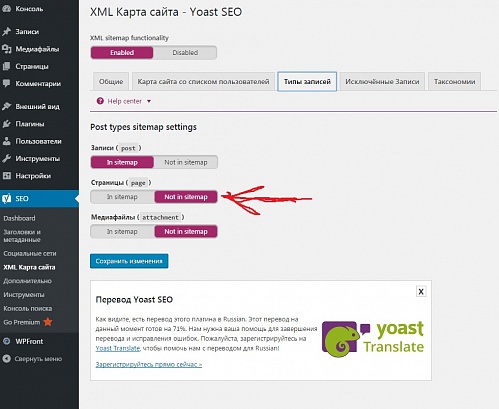The width and height of the screenshot is (499, 409).
Task: Set Записи (post) to Not in sitemap
Action: tap(186, 162)
